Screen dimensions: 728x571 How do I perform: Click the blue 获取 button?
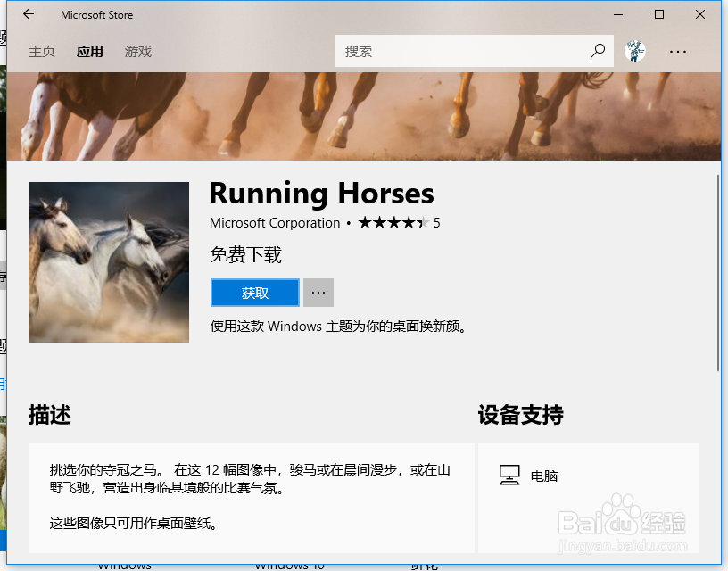tap(255, 293)
